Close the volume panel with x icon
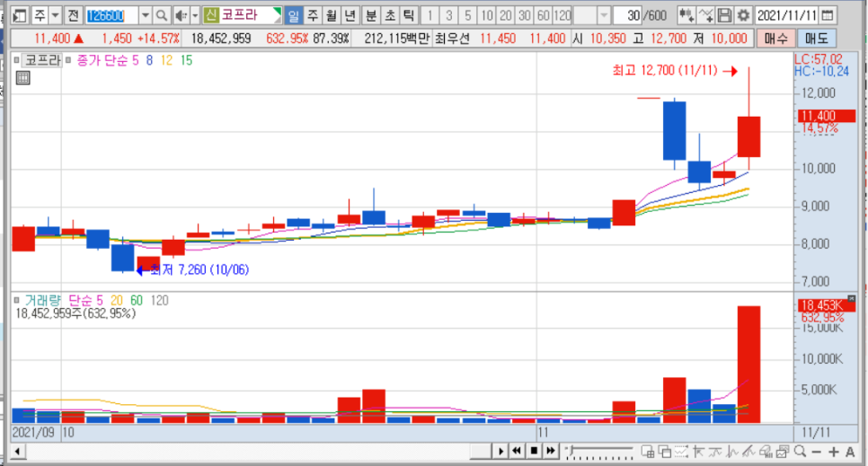Viewport: 868px width, 466px height. coord(852,299)
